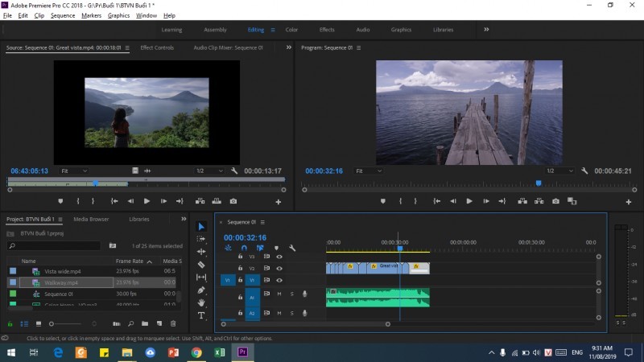Mute audio track A2
The width and height of the screenshot is (644, 362).
(279, 313)
